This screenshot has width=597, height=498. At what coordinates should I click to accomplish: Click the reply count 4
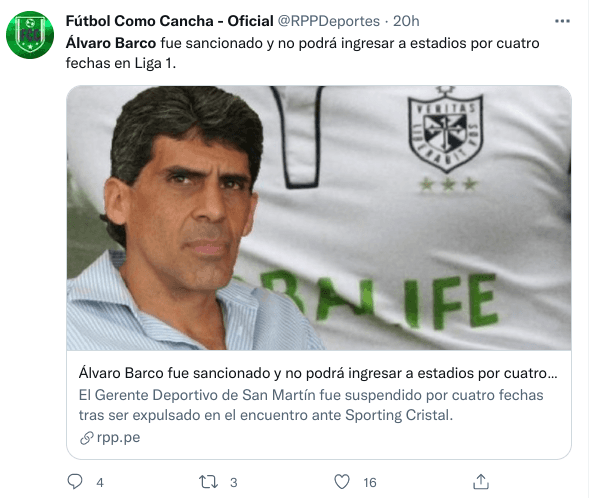point(100,483)
